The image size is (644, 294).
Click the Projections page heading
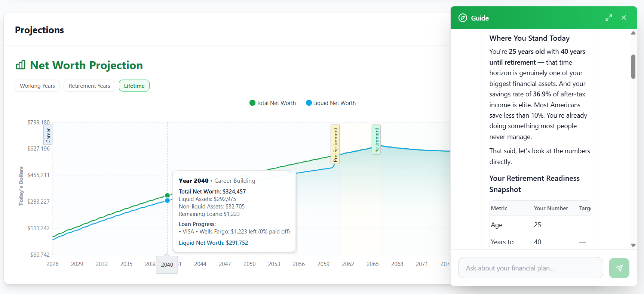coord(39,30)
